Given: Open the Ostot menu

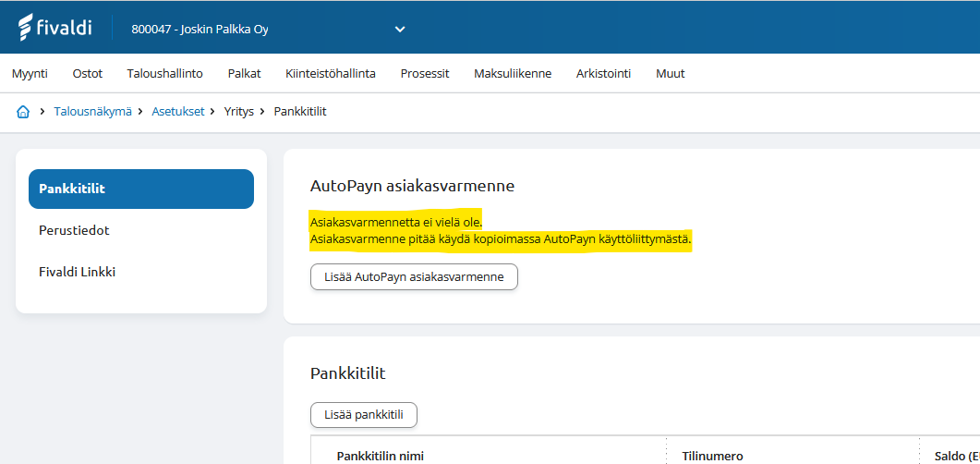Looking at the screenshot, I should (x=88, y=74).
